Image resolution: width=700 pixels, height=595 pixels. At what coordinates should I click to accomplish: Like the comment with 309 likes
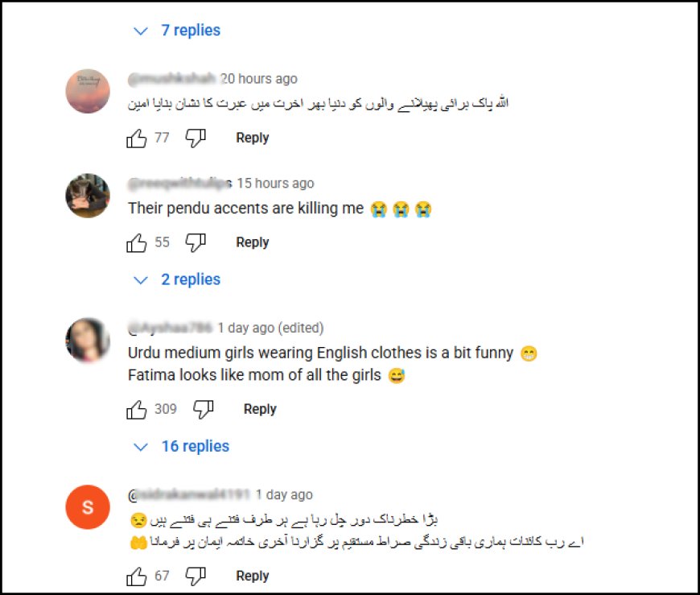[x=136, y=409]
